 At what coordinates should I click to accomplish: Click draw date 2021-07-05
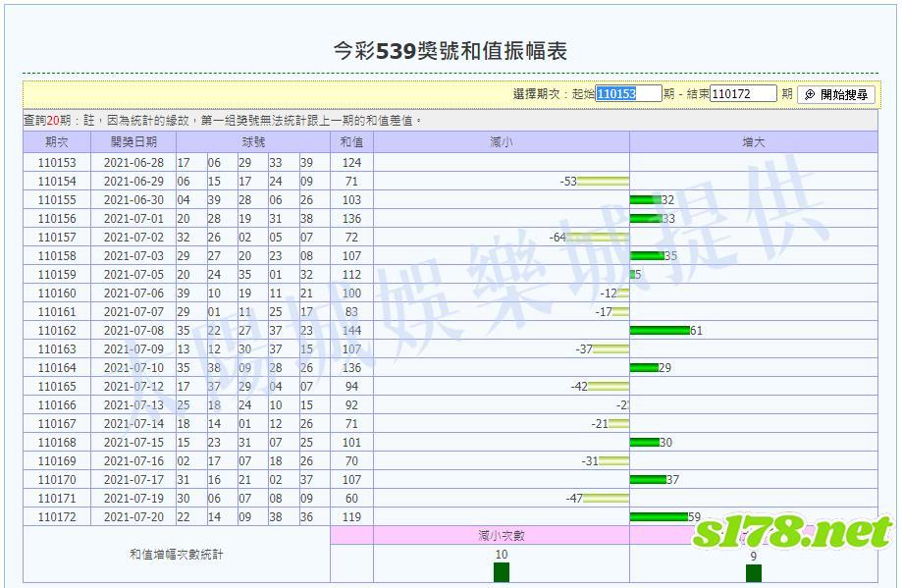coord(133,275)
